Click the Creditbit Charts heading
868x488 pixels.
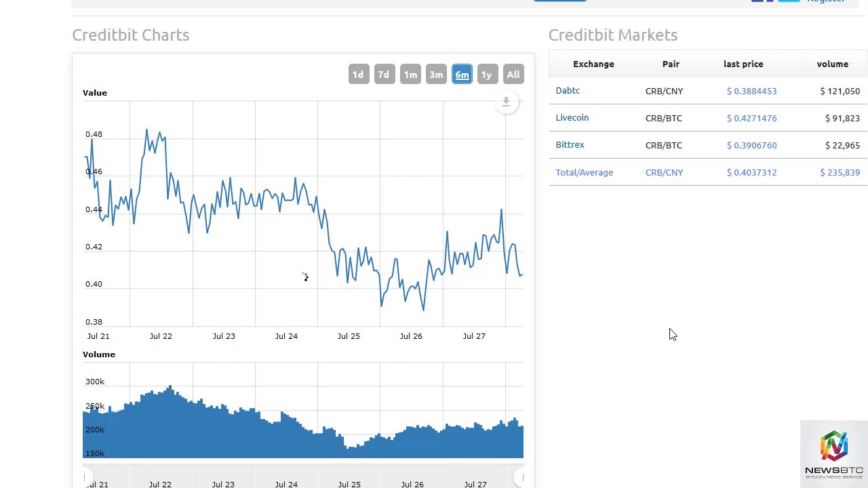click(131, 35)
